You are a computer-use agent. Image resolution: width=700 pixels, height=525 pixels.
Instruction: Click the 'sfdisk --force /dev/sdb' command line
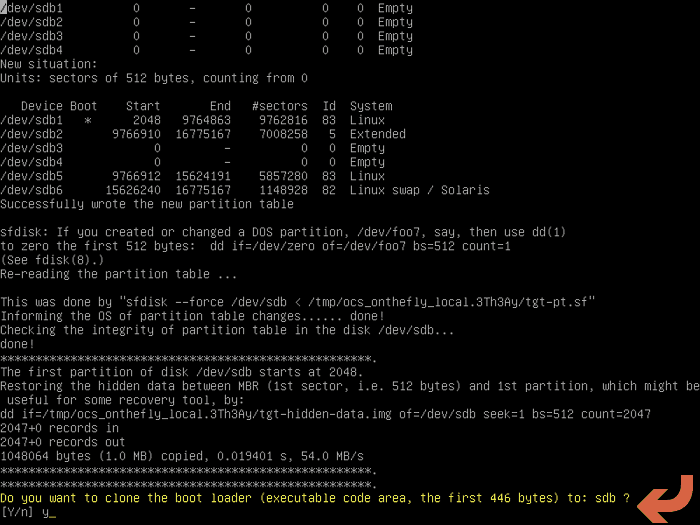click(298, 302)
